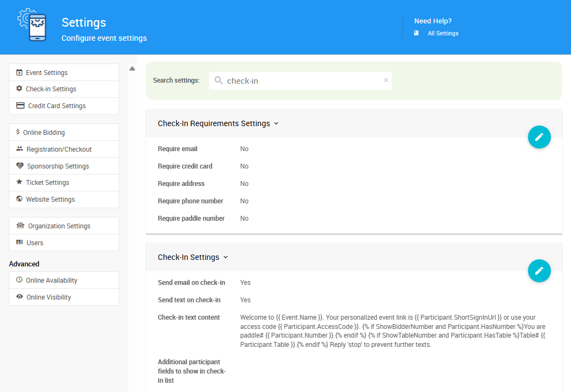
Task: Edit Check-In Settings section with pencil button
Action: 539,271
